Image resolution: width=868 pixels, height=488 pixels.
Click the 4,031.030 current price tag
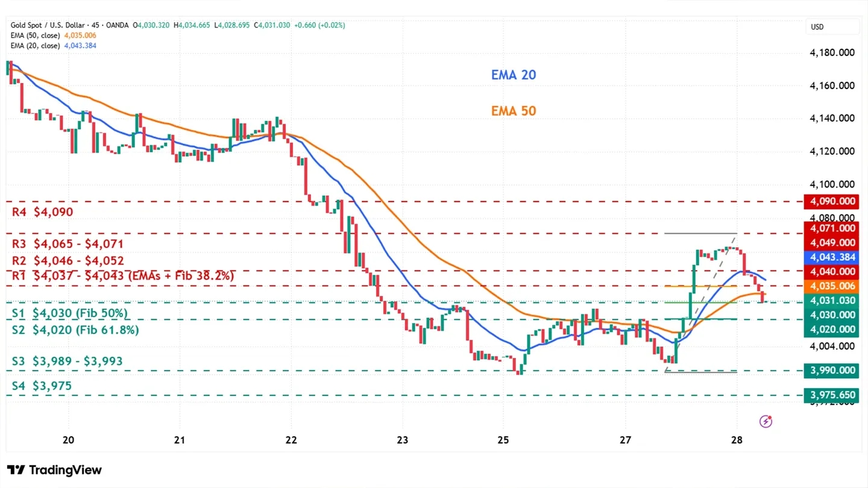click(x=831, y=301)
